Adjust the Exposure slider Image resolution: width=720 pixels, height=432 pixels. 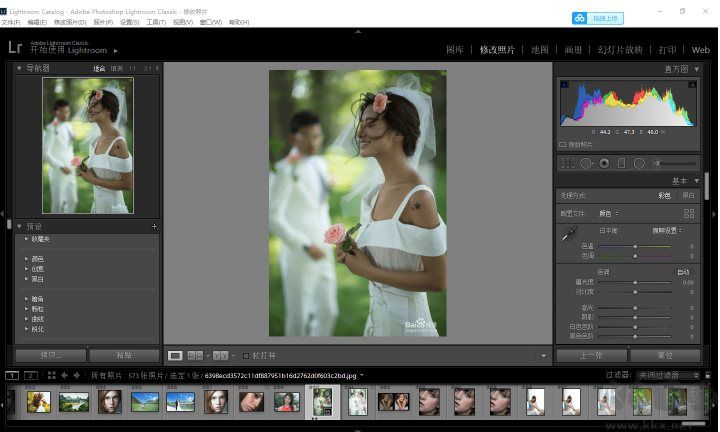click(x=634, y=283)
